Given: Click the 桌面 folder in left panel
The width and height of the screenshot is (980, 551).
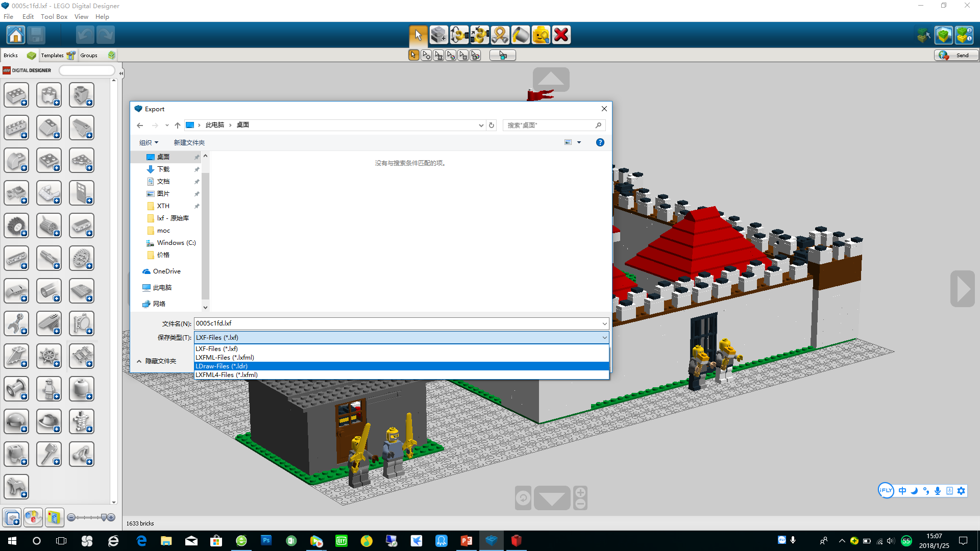Looking at the screenshot, I should pos(163,156).
